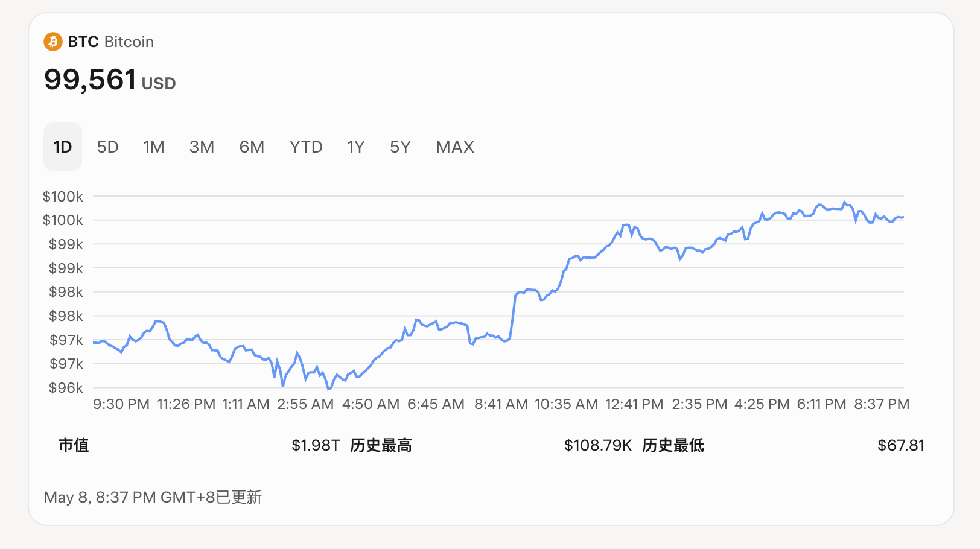Click the all-time high value $108.79K
The image size is (980, 549).
[x=597, y=445]
